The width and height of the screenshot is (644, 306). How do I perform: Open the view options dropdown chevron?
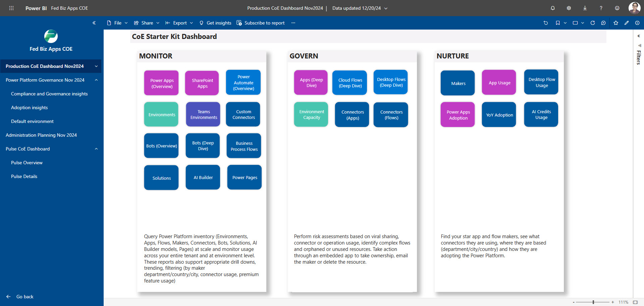click(x=583, y=23)
